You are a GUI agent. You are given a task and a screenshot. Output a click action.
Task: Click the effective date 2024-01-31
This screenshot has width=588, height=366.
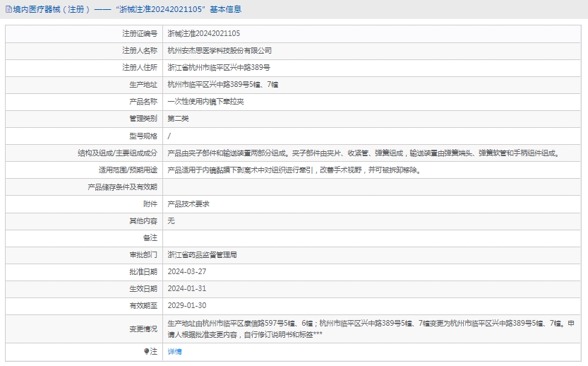point(187,288)
